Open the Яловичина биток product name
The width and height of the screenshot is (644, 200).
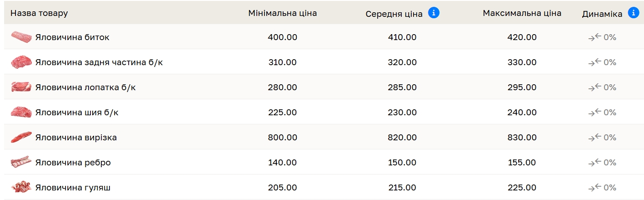tap(72, 37)
